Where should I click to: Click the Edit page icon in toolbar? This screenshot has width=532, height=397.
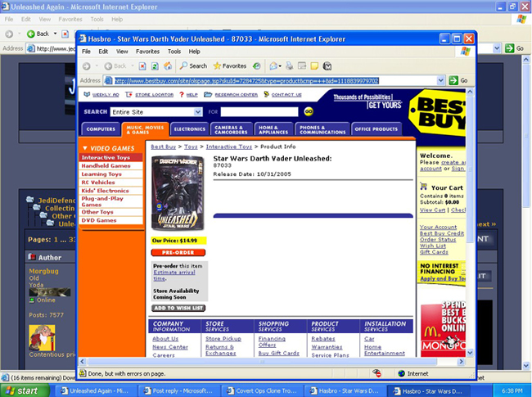click(x=302, y=66)
